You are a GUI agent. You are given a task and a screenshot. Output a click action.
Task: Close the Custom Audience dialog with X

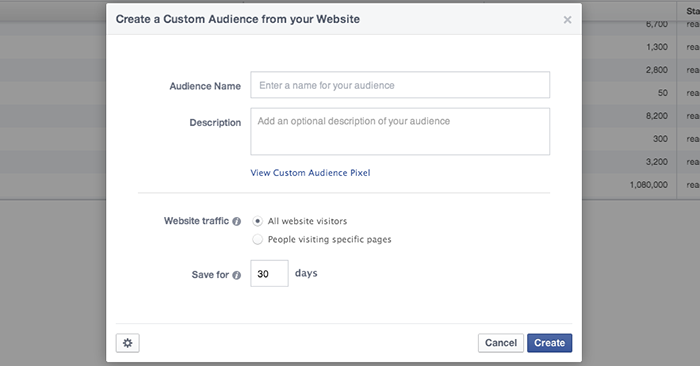click(x=567, y=20)
